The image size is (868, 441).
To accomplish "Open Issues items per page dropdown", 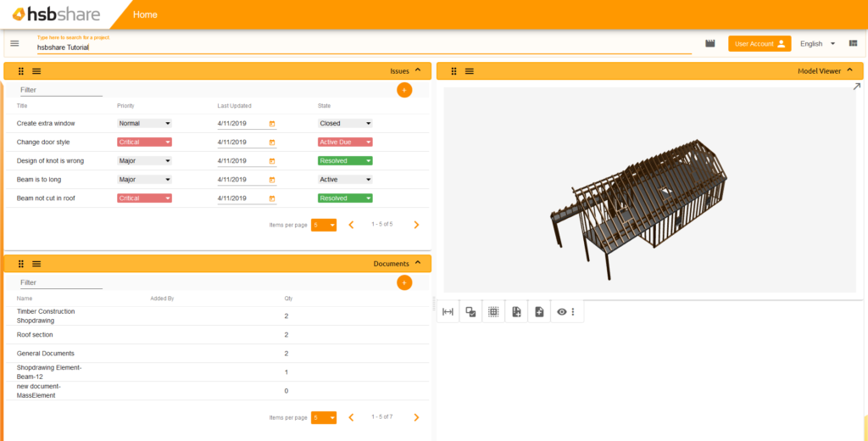I will (x=324, y=225).
